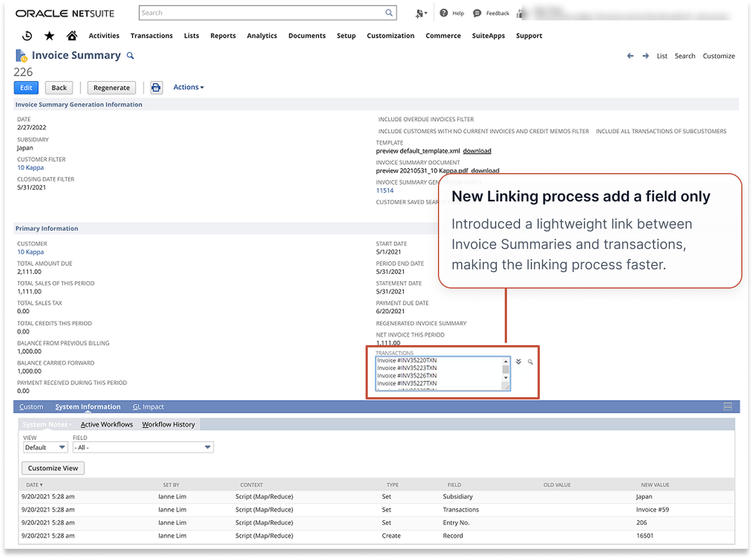Click the Regenerate button

(111, 88)
